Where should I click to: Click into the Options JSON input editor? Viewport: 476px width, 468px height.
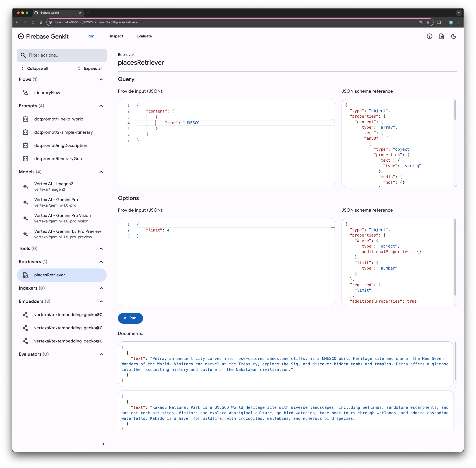[x=226, y=262]
